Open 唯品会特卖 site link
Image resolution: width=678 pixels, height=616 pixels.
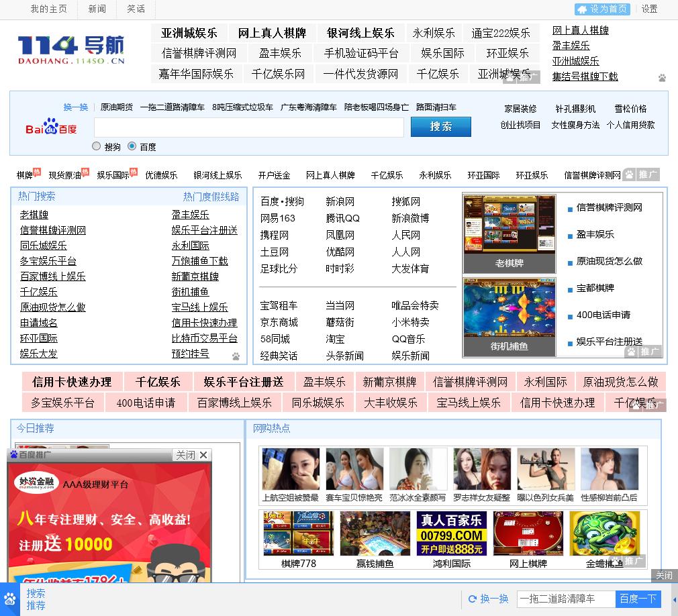point(415,305)
